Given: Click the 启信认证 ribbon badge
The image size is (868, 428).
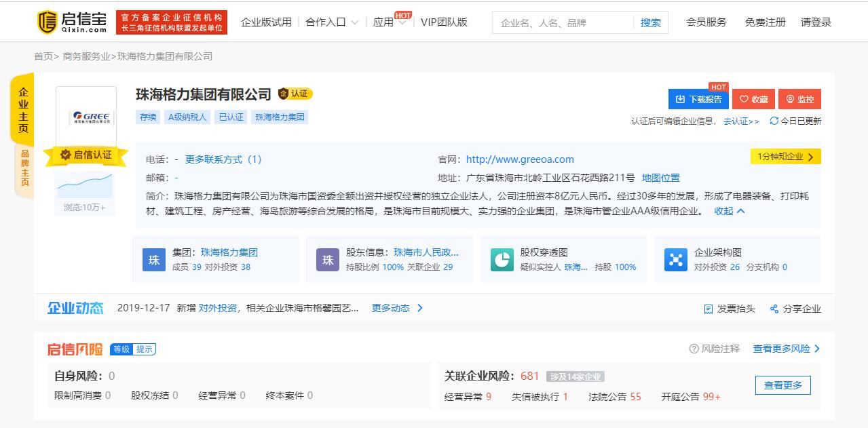Looking at the screenshot, I should point(86,155).
